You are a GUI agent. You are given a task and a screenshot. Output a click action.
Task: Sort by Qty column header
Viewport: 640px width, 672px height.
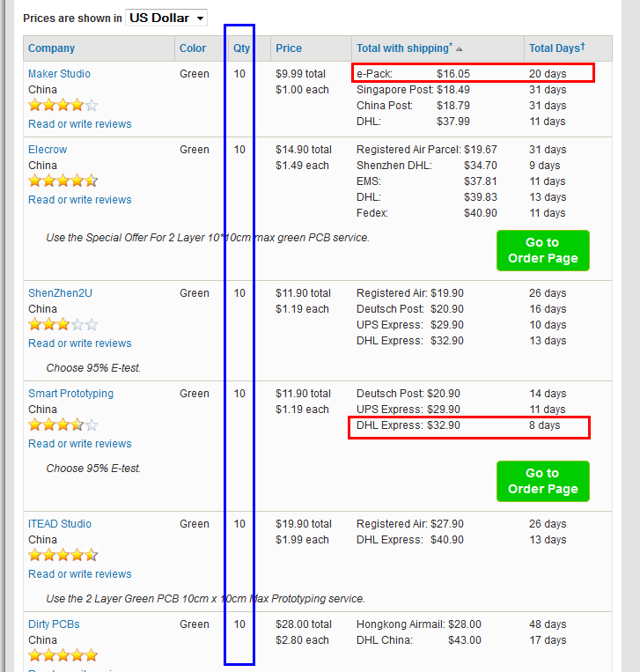pos(241,48)
